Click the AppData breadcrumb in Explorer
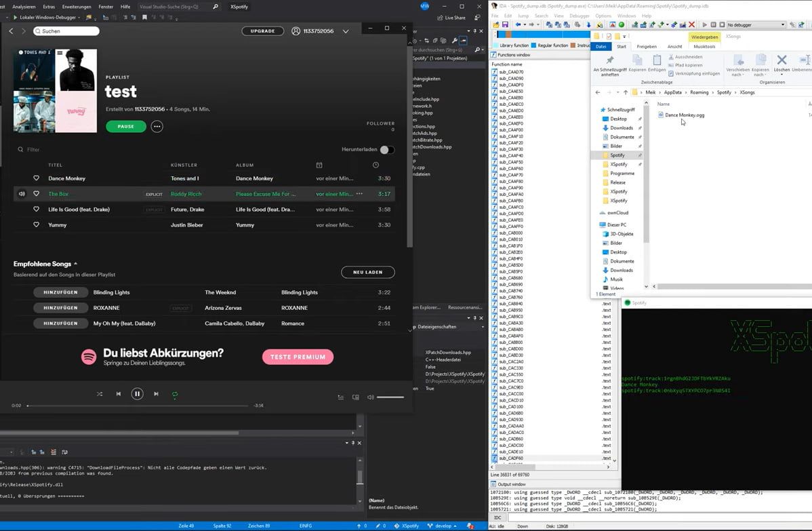812x531 pixels. (x=672, y=92)
